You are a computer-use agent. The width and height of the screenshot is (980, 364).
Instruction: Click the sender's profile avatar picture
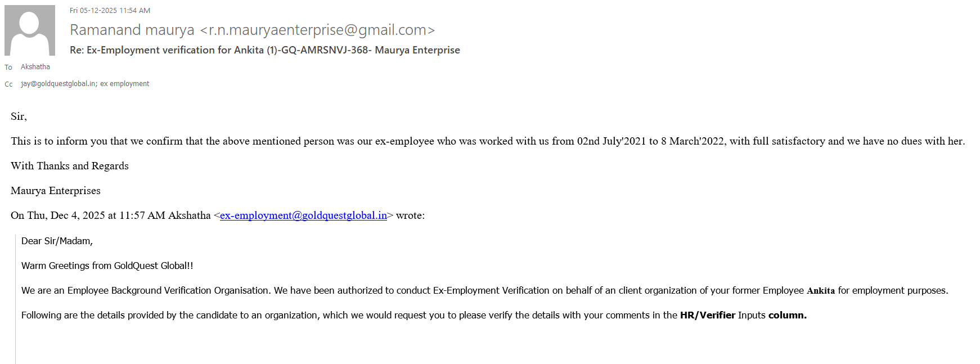(x=30, y=30)
